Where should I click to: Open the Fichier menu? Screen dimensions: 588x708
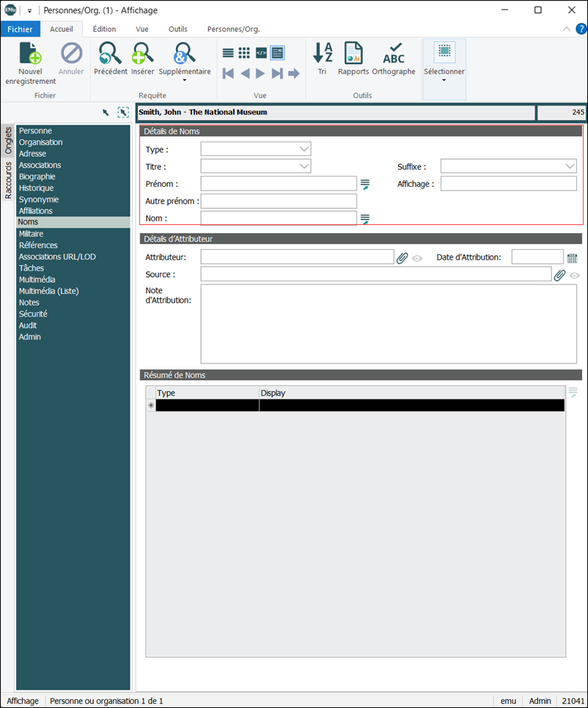[21, 29]
